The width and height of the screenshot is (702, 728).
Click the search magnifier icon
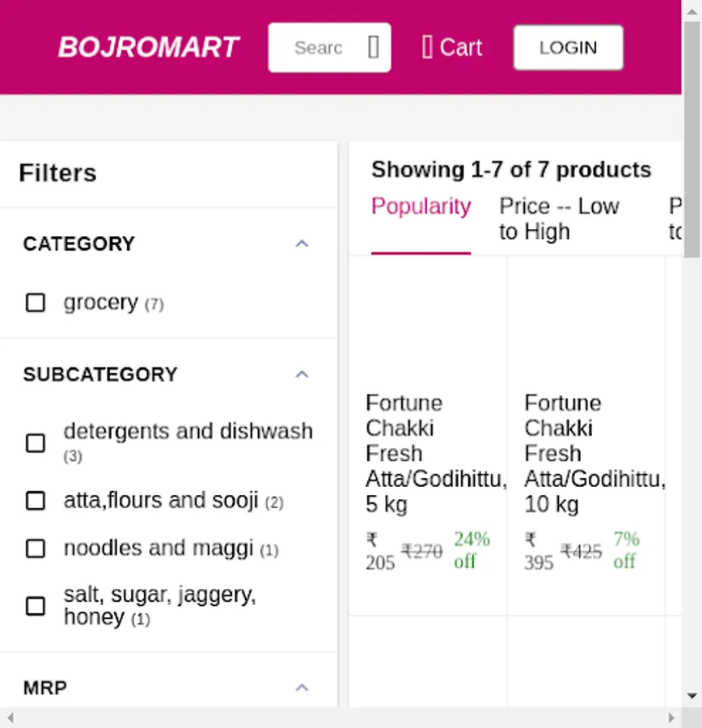coord(373,48)
